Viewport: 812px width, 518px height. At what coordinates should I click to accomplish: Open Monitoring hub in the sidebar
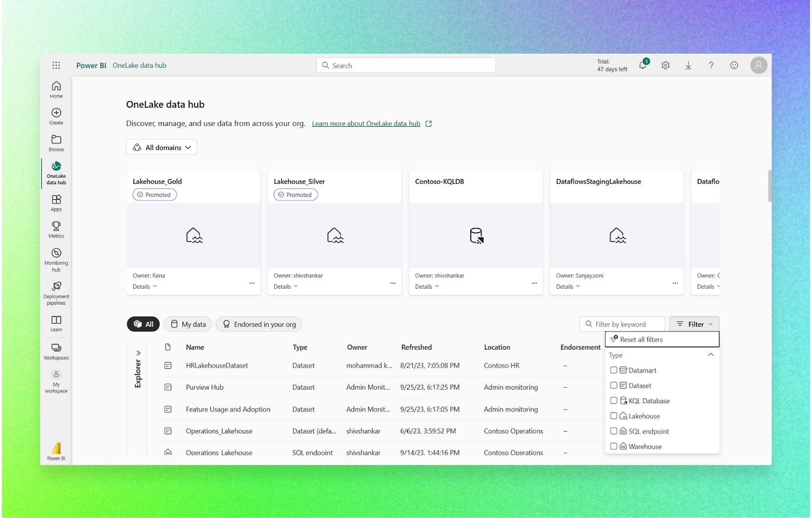coord(56,259)
